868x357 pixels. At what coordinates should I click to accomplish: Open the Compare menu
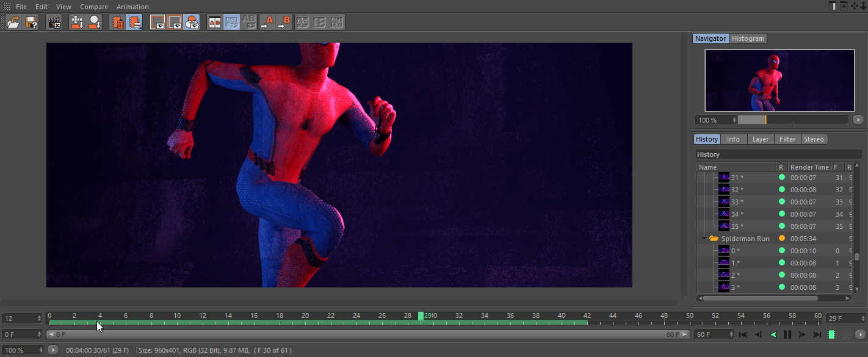point(94,7)
